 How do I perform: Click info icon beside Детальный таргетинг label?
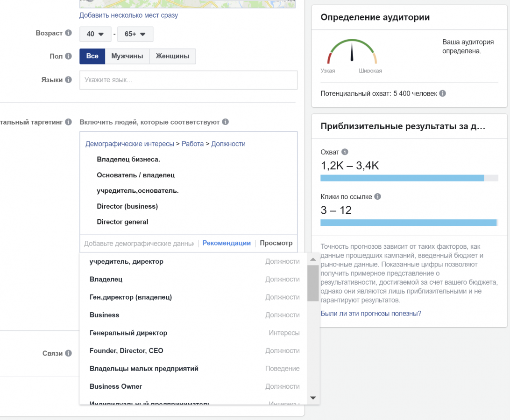(69, 122)
